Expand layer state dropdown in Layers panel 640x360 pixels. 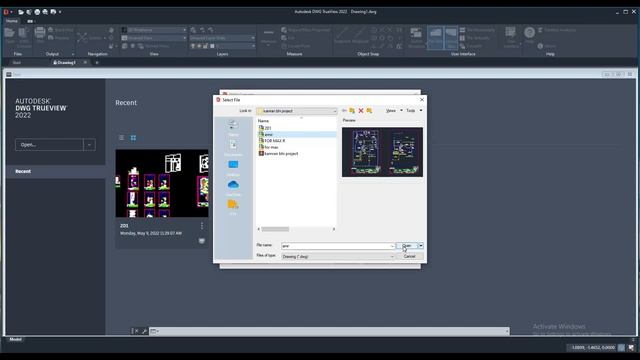tap(253, 38)
